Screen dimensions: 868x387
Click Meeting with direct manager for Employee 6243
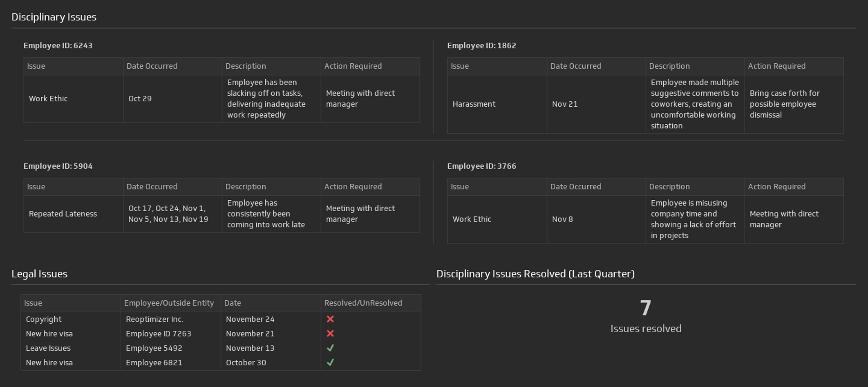click(x=370, y=99)
